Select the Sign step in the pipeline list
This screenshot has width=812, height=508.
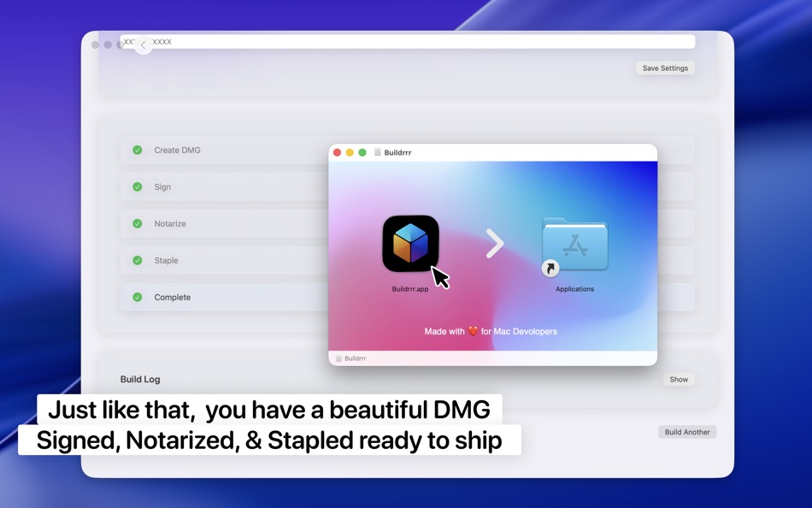coord(214,186)
